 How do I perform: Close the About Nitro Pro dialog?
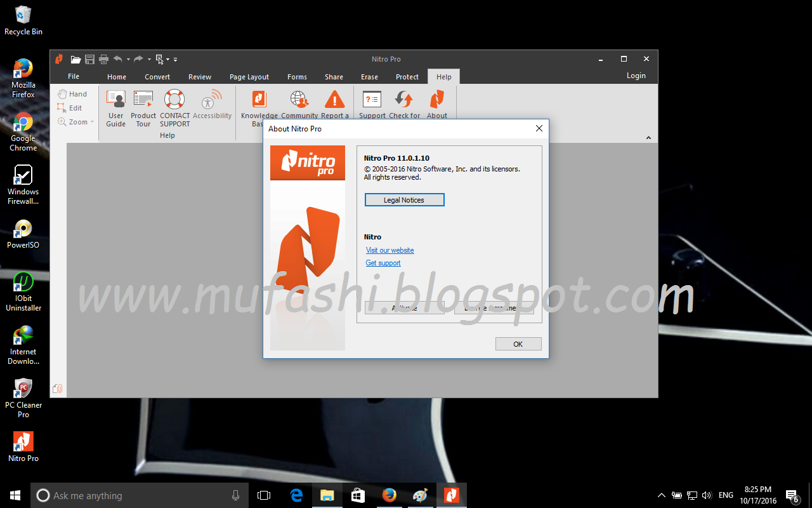tap(539, 128)
